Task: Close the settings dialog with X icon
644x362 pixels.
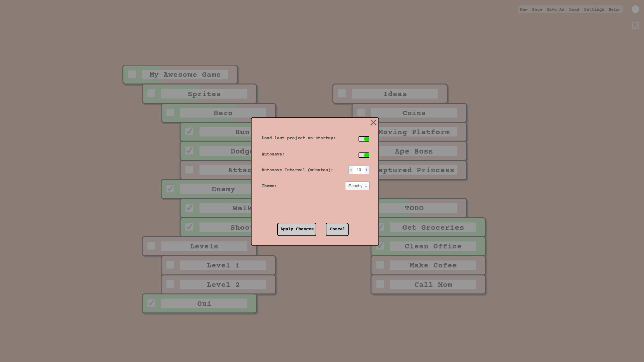Action: point(373,123)
